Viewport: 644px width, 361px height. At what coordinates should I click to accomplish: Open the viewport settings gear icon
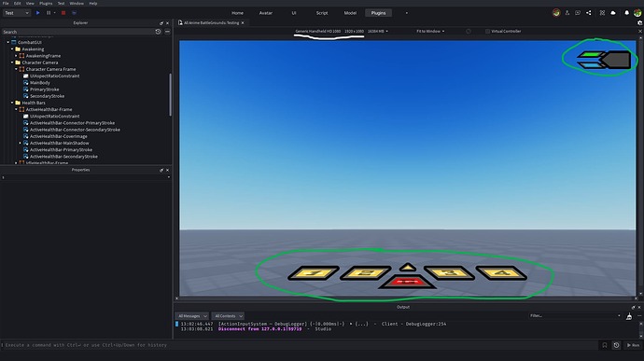pyautogui.click(x=640, y=23)
